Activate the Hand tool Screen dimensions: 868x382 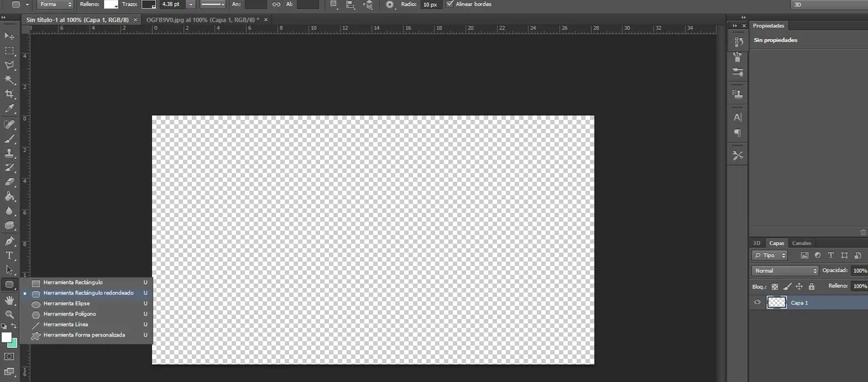[9, 300]
